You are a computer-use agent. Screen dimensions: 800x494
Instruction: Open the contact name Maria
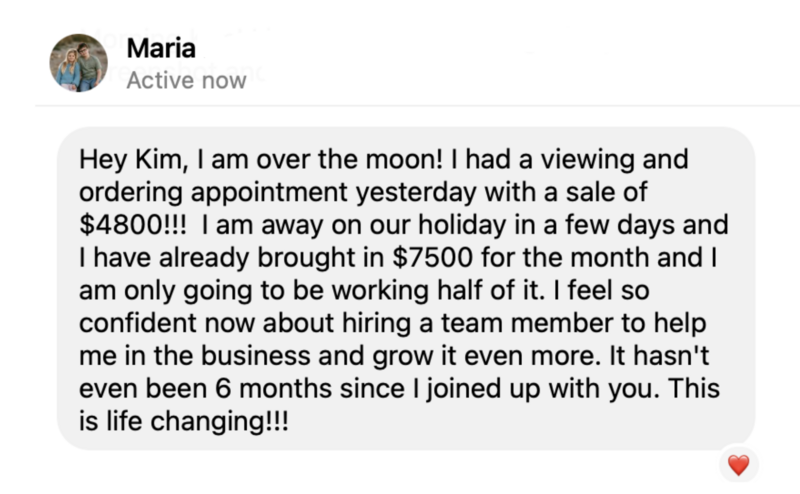coord(161,48)
